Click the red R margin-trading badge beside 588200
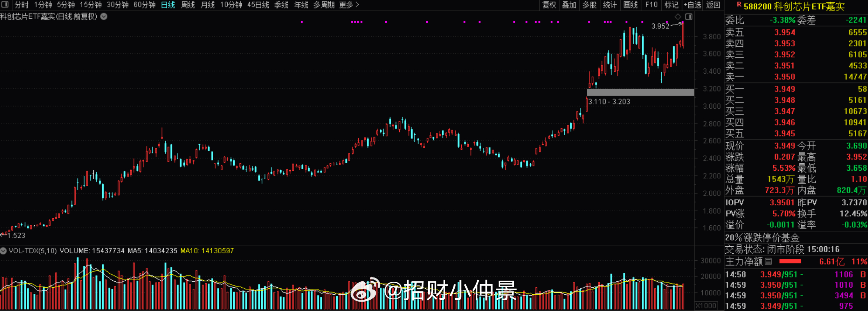This screenshot has height=311, width=868. [739, 5]
